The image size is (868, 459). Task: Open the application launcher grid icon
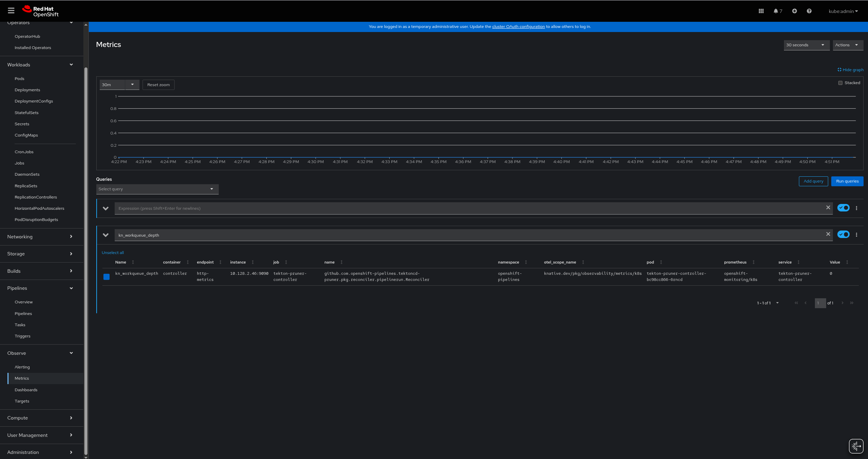pyautogui.click(x=761, y=11)
